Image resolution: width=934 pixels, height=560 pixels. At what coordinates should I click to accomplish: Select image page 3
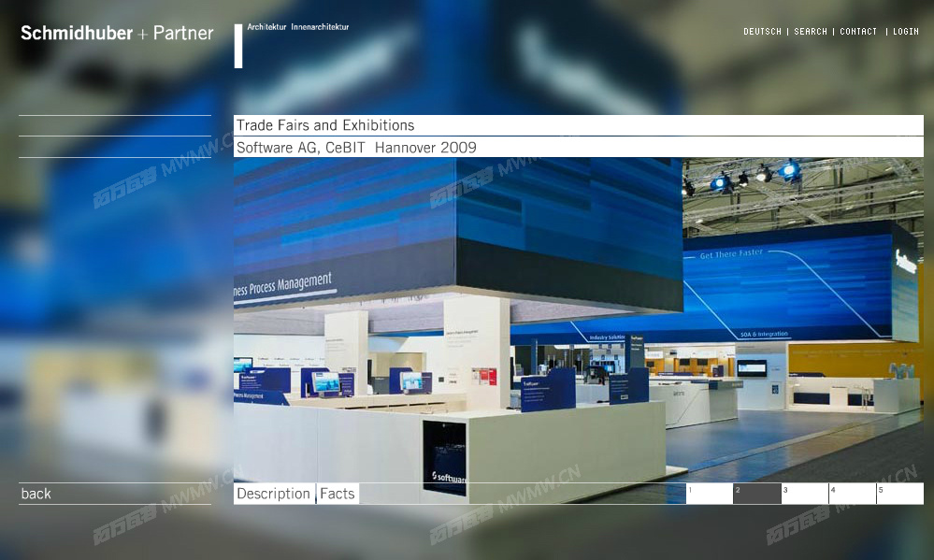pos(805,494)
